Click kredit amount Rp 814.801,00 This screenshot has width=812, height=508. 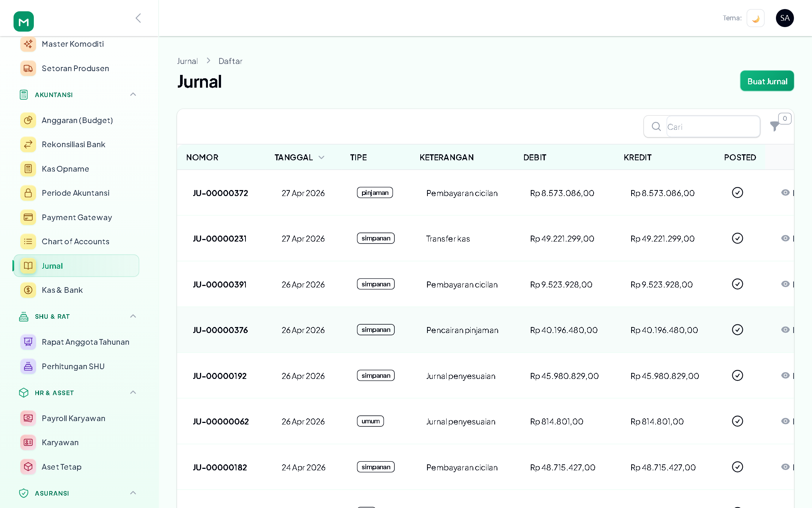(657, 421)
